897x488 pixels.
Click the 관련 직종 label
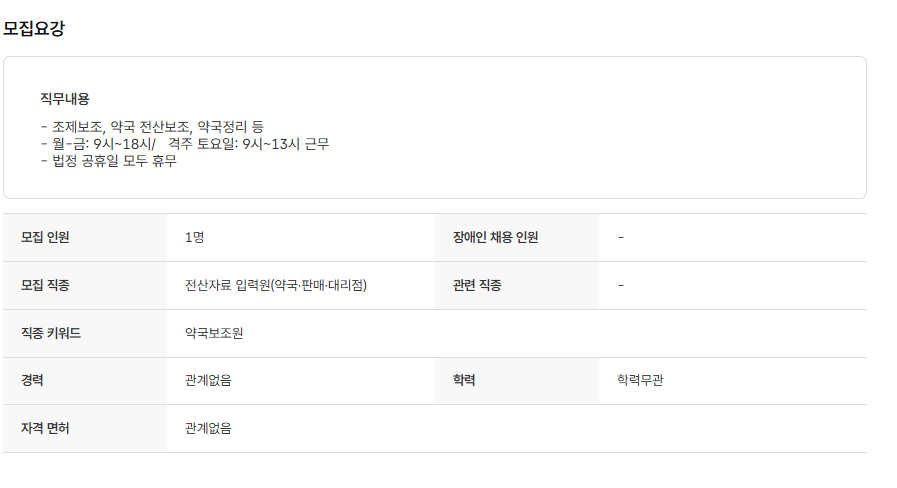pos(477,285)
